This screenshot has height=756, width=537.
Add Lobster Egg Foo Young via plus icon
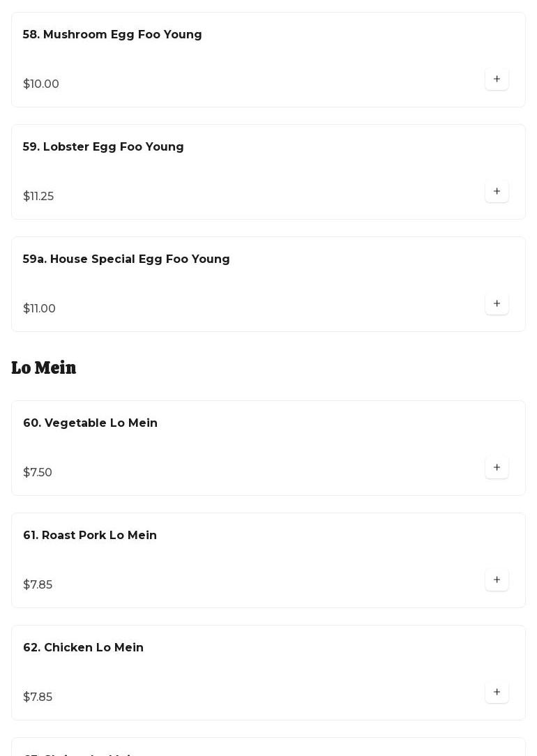[x=497, y=192]
